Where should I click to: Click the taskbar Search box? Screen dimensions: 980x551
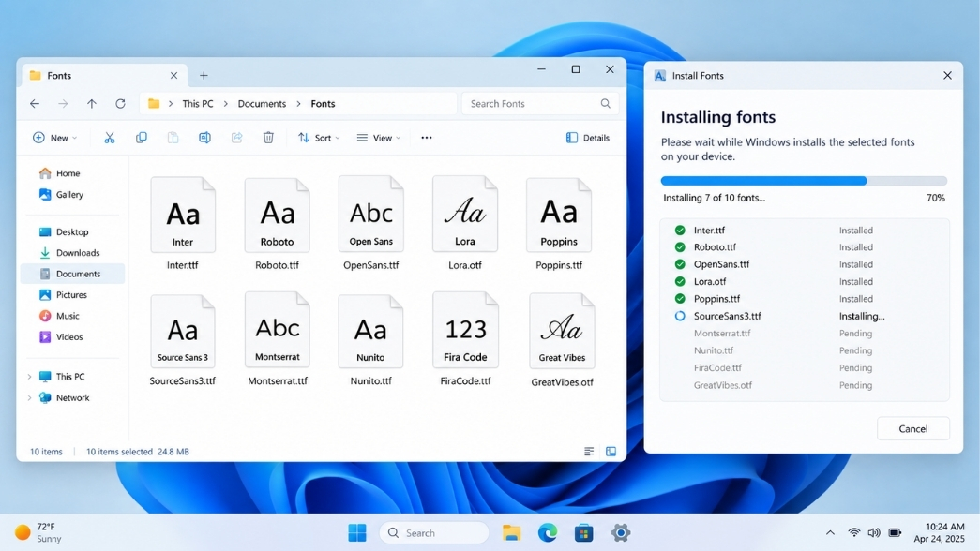tap(434, 533)
